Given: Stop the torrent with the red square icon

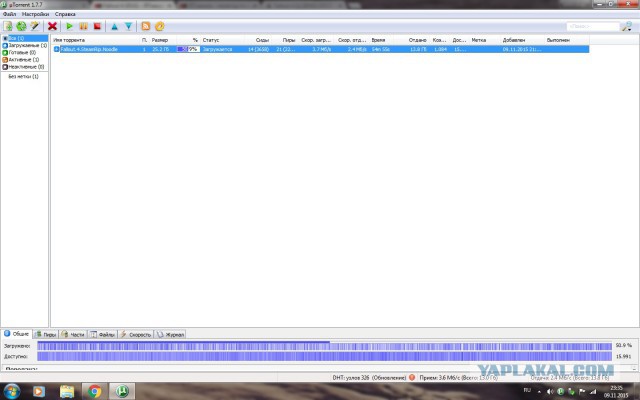Looking at the screenshot, I should click(97, 26).
